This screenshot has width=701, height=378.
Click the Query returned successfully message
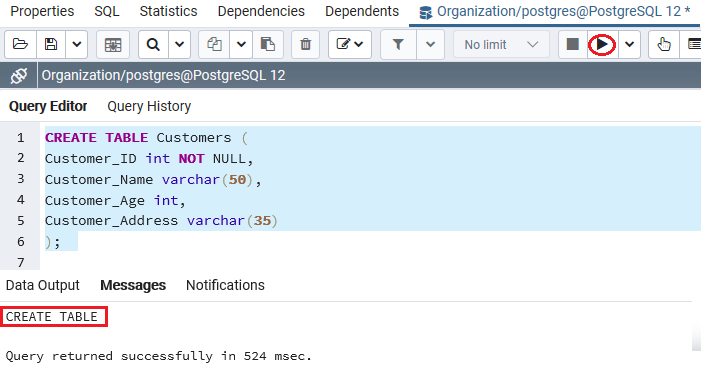click(x=158, y=356)
